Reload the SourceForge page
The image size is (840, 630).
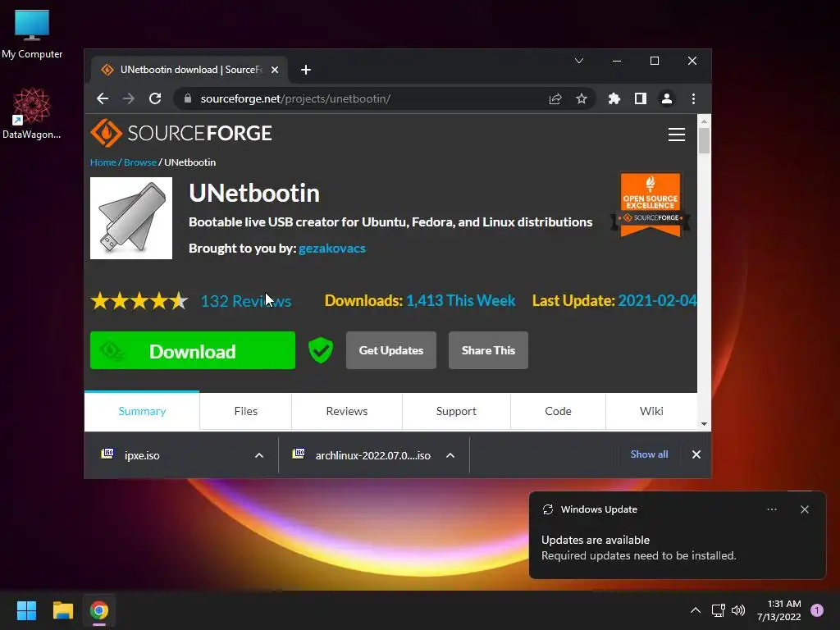(155, 98)
